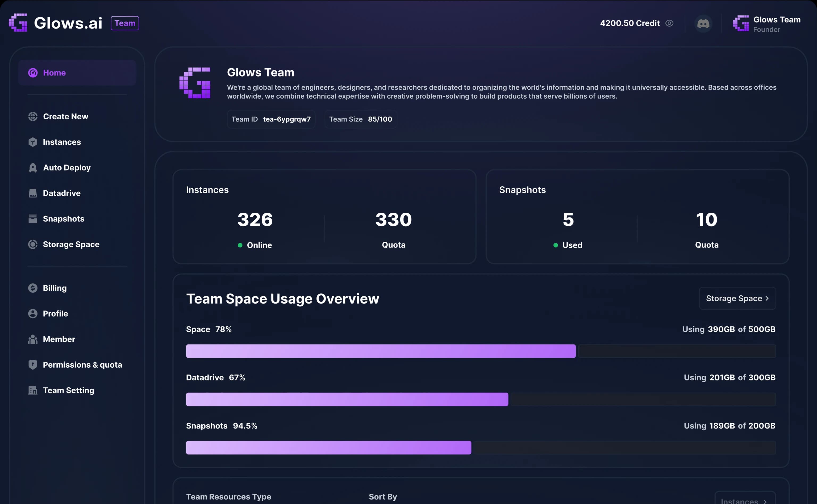Click the Create New globe icon
Screen dimensions: 817x504
(33, 116)
